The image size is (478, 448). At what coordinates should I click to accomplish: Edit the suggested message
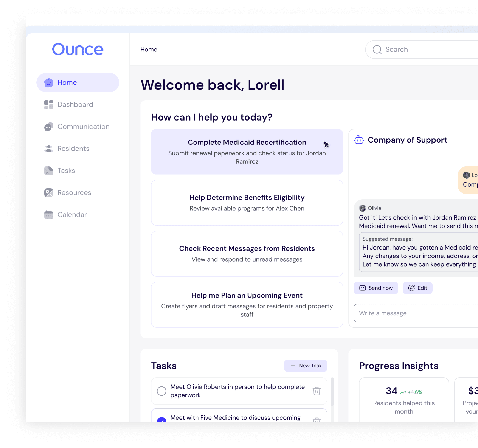[x=417, y=288]
